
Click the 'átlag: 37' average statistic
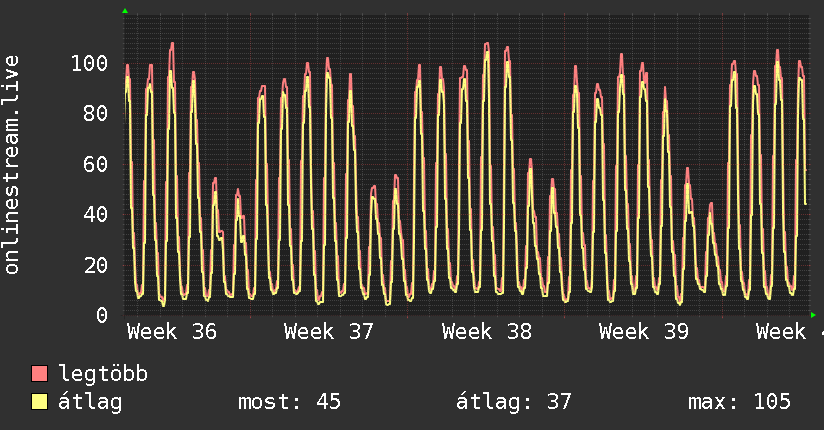coord(513,402)
